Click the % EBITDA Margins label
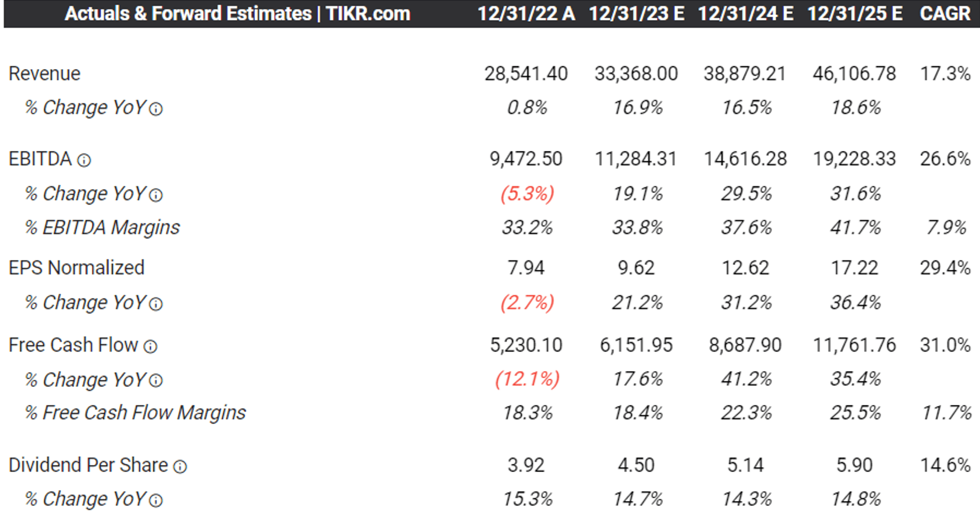 click(x=102, y=227)
